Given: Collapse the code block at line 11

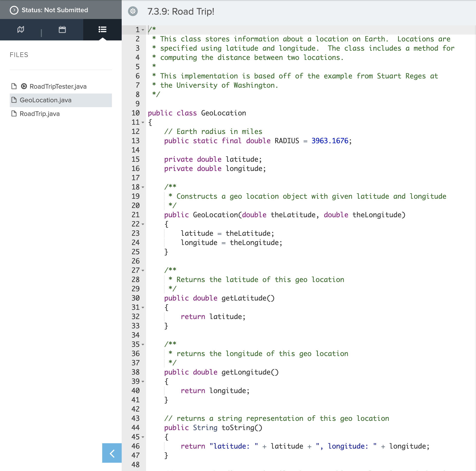Looking at the screenshot, I should 143,122.
